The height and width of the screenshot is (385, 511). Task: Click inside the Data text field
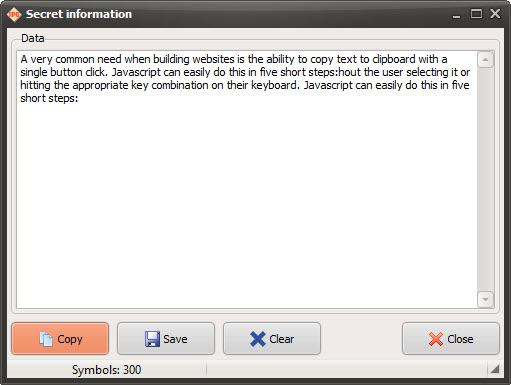click(247, 179)
